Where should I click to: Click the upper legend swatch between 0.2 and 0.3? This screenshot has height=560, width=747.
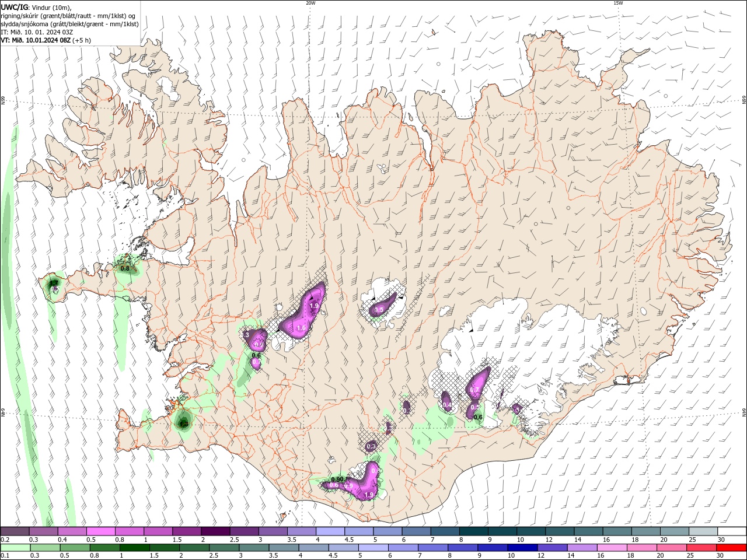pyautogui.click(x=15, y=531)
